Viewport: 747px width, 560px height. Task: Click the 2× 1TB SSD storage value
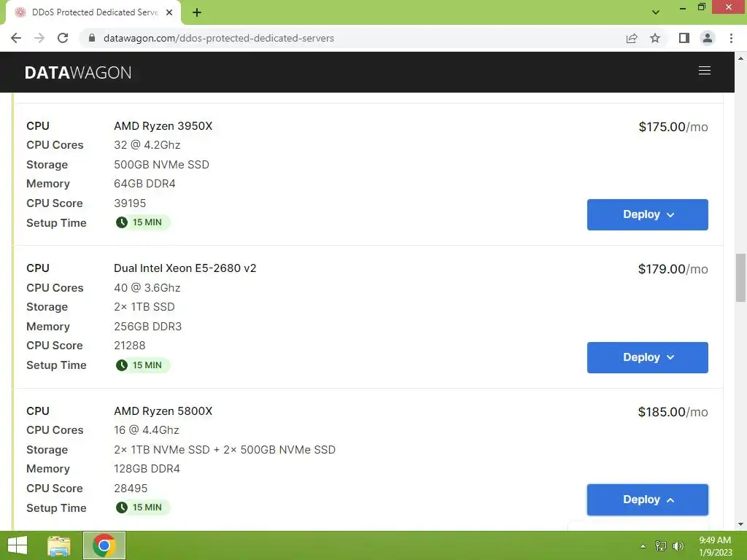pyautogui.click(x=144, y=307)
